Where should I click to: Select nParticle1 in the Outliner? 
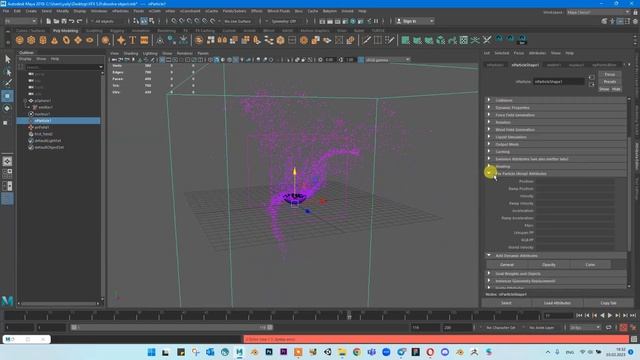(x=59, y=120)
